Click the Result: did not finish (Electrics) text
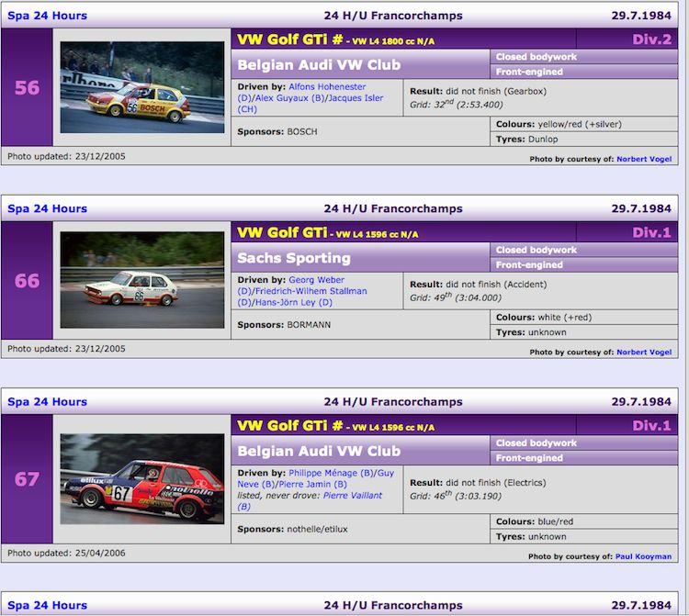This screenshot has width=689, height=616. pos(478,483)
